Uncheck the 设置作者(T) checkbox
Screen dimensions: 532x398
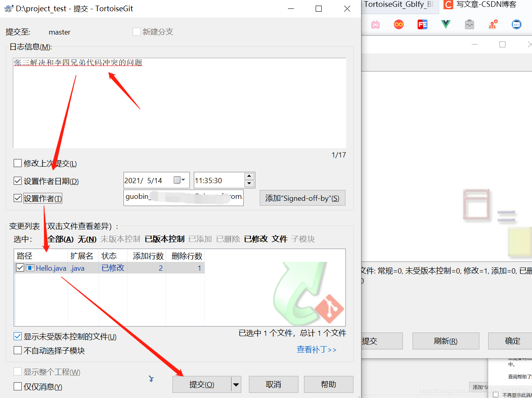point(18,198)
